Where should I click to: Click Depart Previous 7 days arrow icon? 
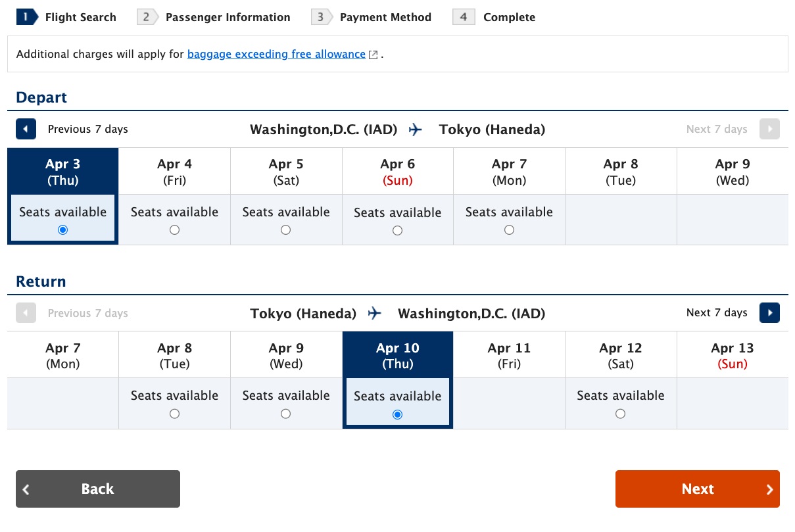26,130
